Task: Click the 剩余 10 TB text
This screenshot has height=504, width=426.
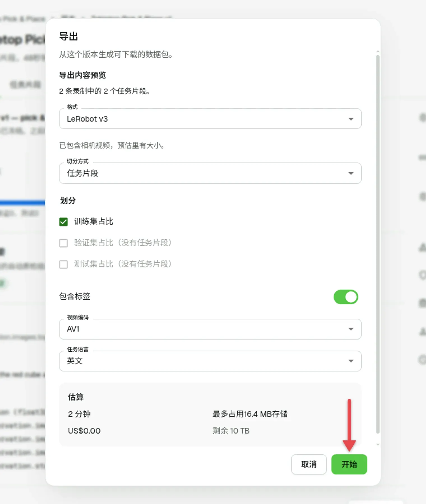Action: [231, 431]
